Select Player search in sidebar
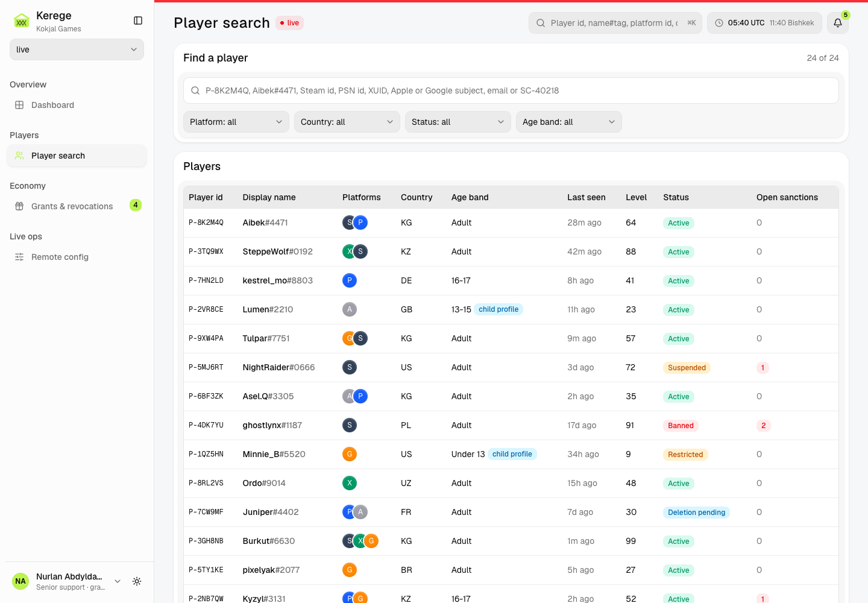This screenshot has width=868, height=603. 77,156
